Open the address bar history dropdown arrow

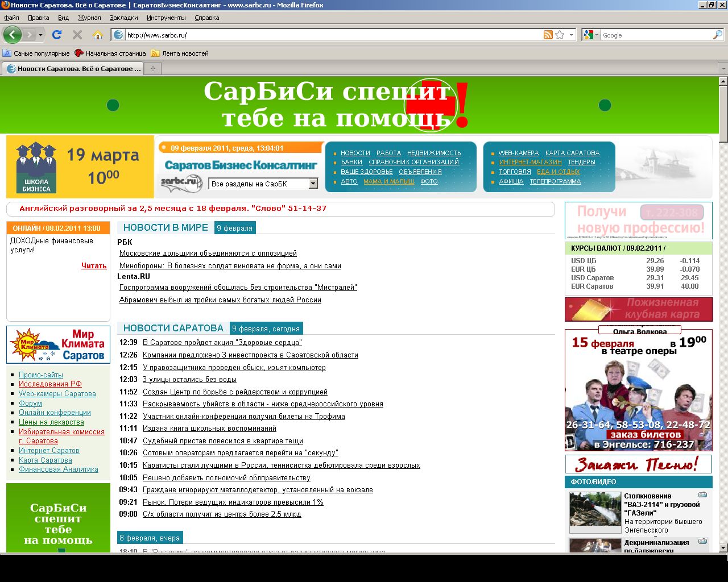[571, 35]
